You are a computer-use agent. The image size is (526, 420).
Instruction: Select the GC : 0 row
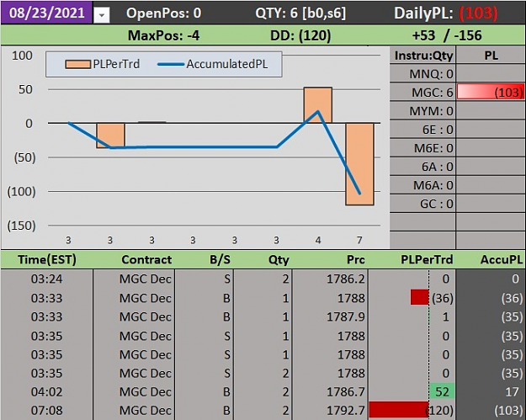pos(423,204)
